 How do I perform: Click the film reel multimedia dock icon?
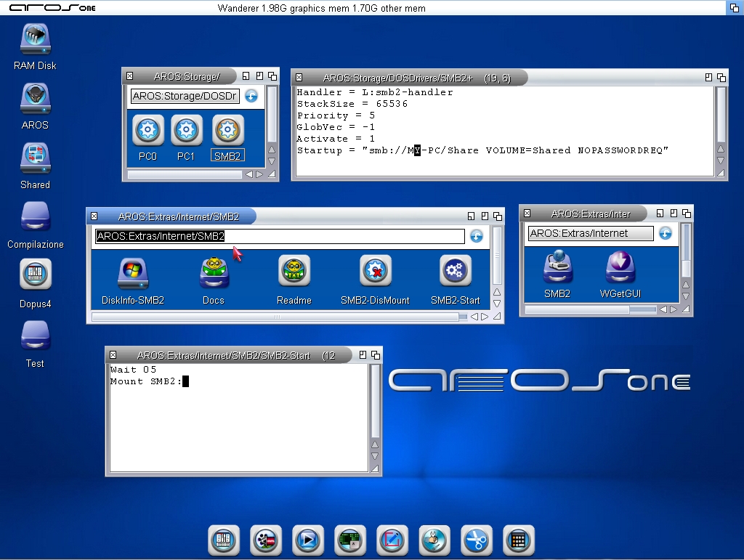click(266, 540)
